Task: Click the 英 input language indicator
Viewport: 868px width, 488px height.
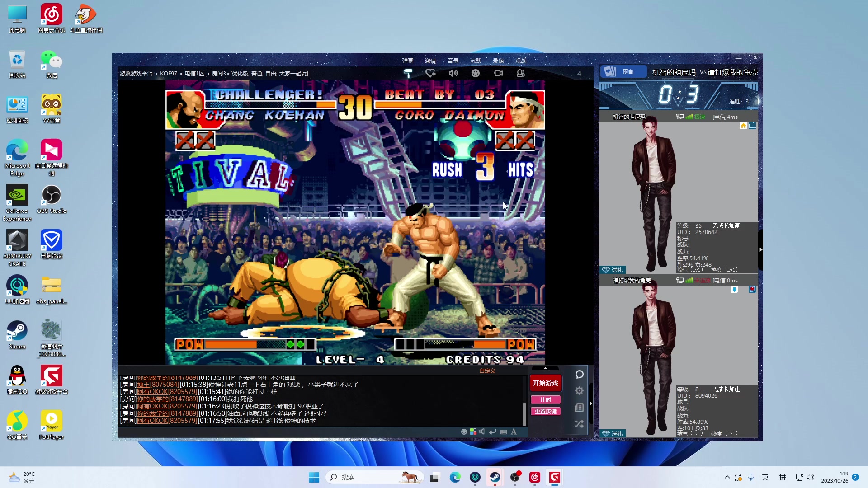Action: [x=765, y=477]
